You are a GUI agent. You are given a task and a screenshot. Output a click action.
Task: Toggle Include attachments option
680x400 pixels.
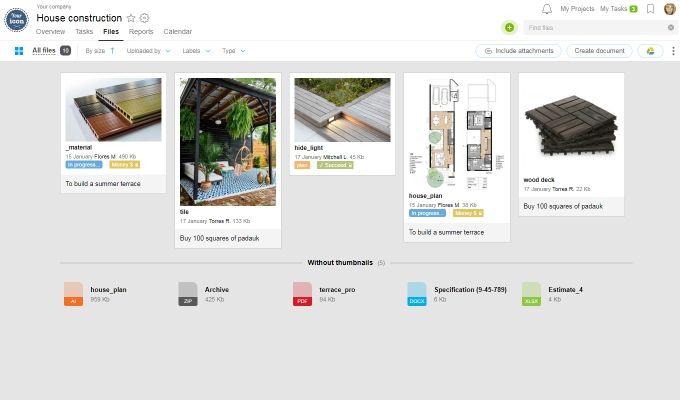[x=518, y=50]
